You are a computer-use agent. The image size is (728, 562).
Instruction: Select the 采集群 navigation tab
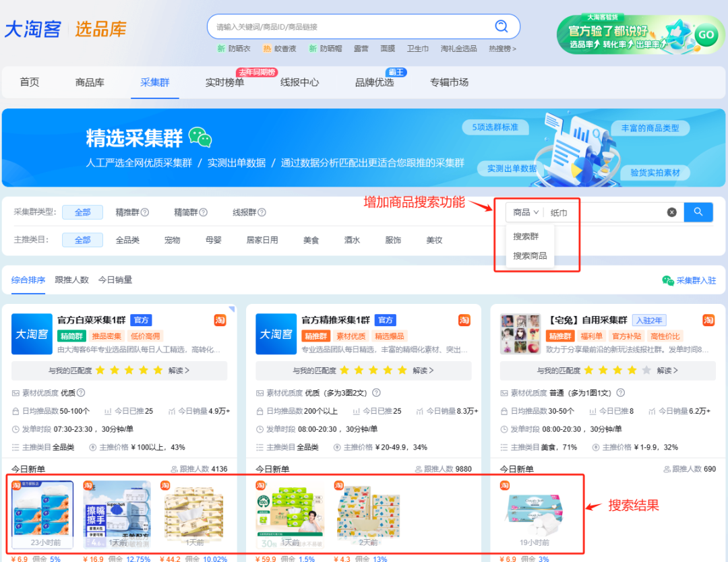pyautogui.click(x=154, y=82)
